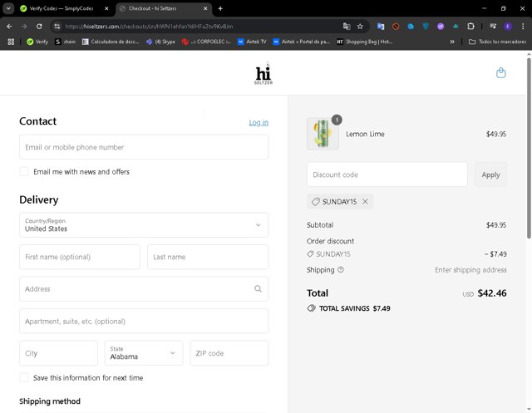This screenshot has height=413, width=532.
Task: Click the hi Seltzer logo
Action: click(x=264, y=73)
